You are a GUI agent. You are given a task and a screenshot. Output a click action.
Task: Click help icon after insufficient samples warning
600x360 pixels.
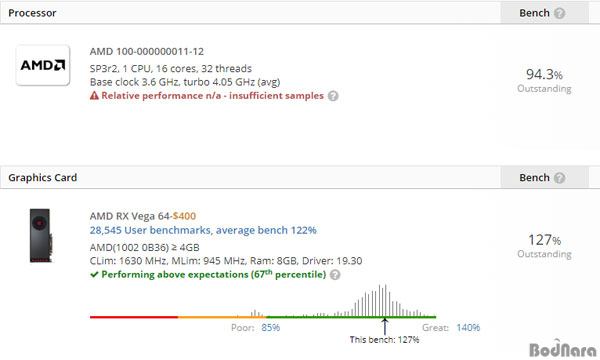333,96
